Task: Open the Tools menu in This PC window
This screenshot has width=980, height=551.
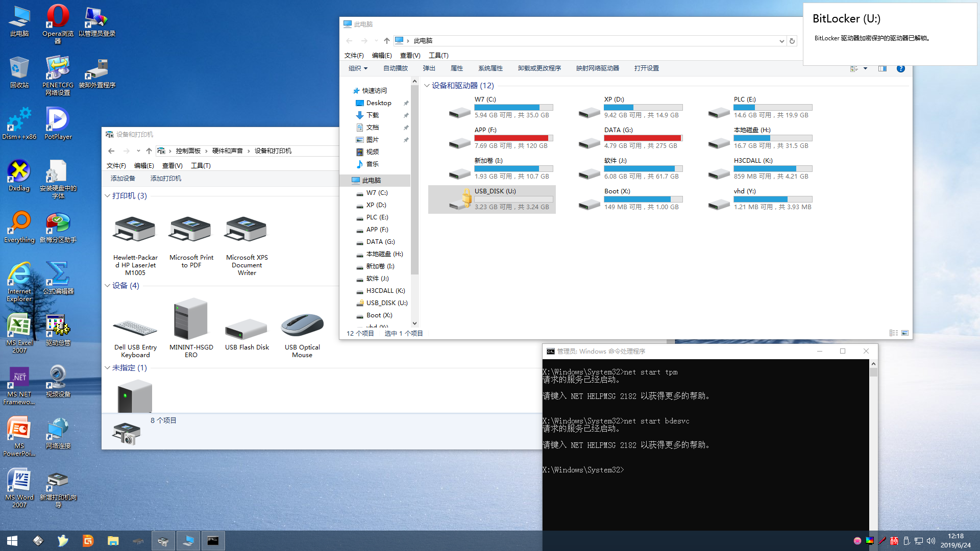Action: (438, 56)
